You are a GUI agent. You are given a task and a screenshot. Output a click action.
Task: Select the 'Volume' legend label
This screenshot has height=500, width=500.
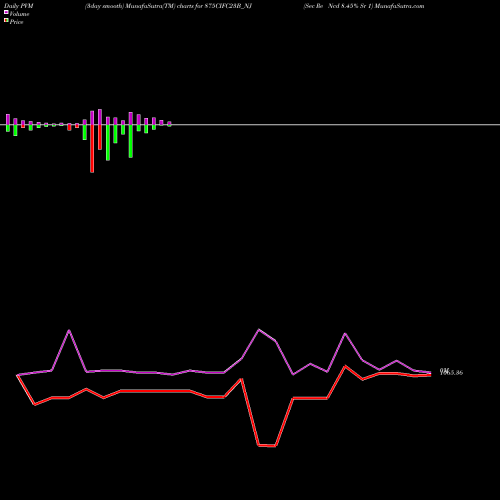(x=19, y=14)
